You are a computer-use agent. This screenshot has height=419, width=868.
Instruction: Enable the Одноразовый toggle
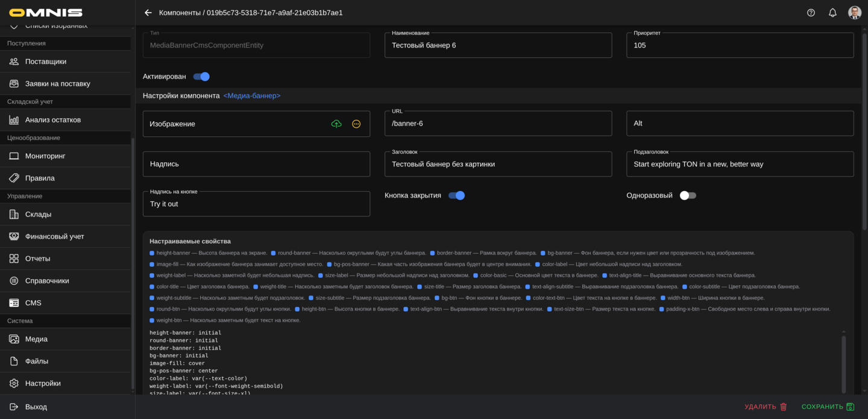click(688, 195)
